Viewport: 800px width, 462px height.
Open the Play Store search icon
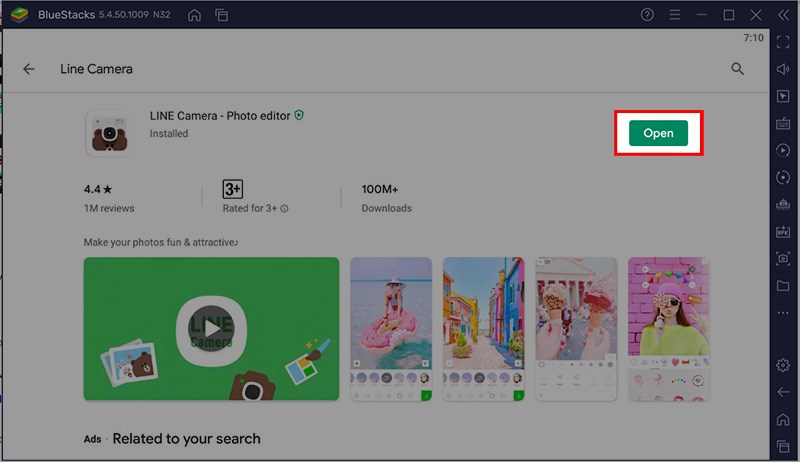[x=737, y=69]
